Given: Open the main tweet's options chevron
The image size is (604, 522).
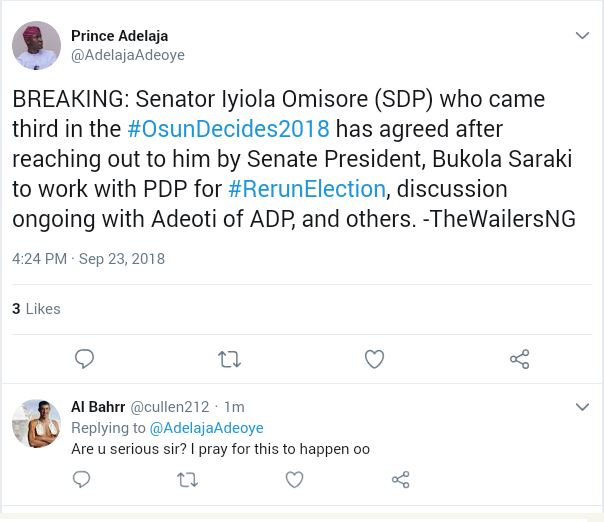Looking at the screenshot, I should (x=582, y=36).
